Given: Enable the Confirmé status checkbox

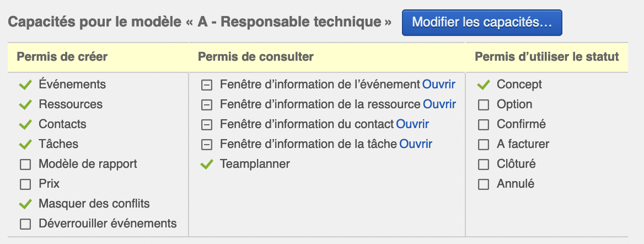Looking at the screenshot, I should click(484, 125).
